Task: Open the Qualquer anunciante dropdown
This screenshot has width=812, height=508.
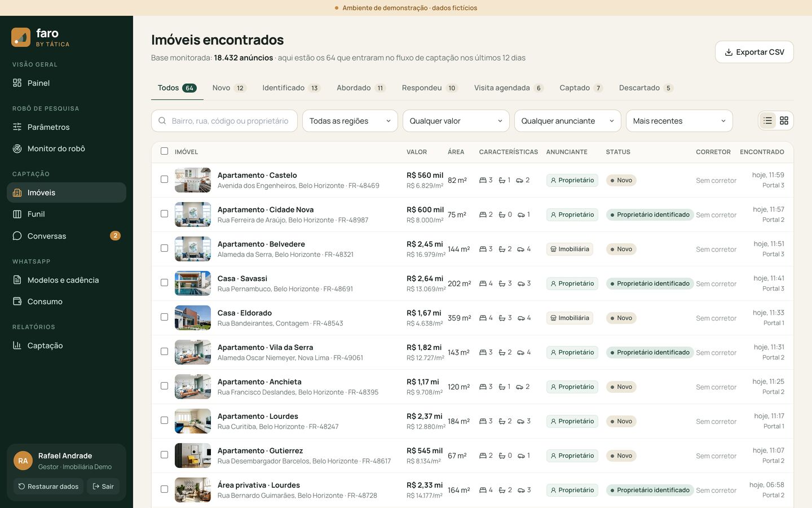Action: coord(568,121)
